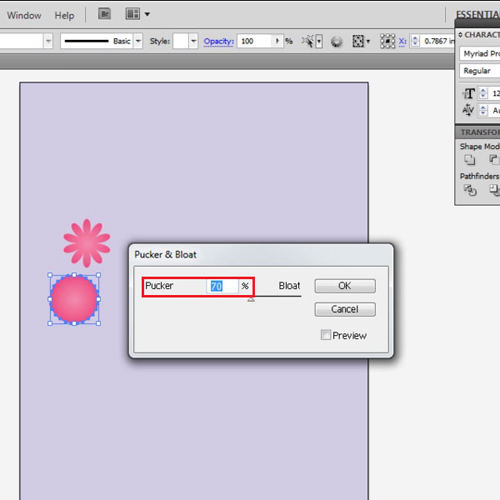Open dropdown left of the stroke preview

[x=48, y=41]
